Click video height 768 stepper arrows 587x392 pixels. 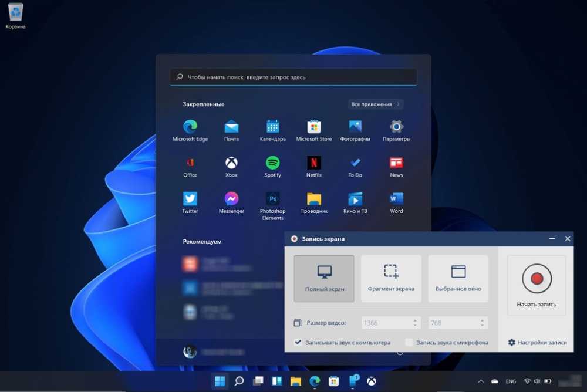click(x=483, y=323)
